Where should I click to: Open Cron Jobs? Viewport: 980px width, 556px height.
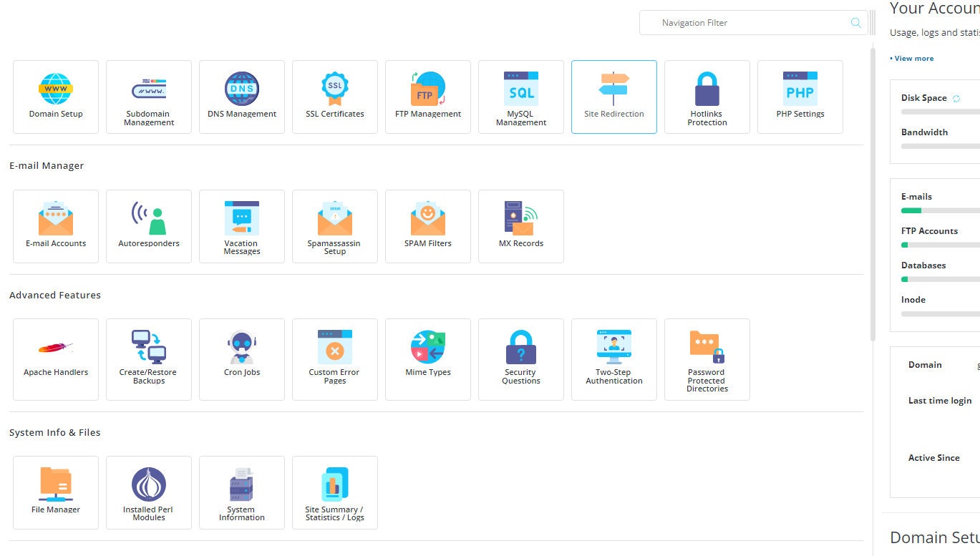click(241, 359)
